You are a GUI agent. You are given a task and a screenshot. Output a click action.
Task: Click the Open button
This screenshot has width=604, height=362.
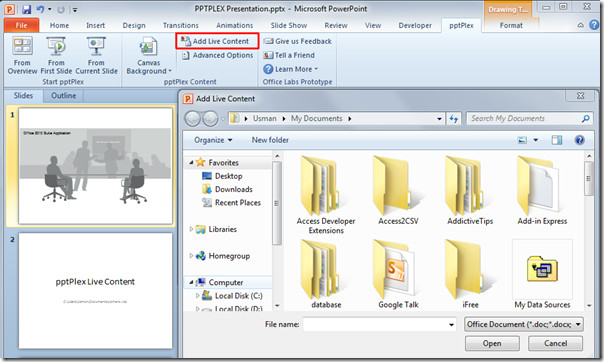pyautogui.click(x=492, y=343)
